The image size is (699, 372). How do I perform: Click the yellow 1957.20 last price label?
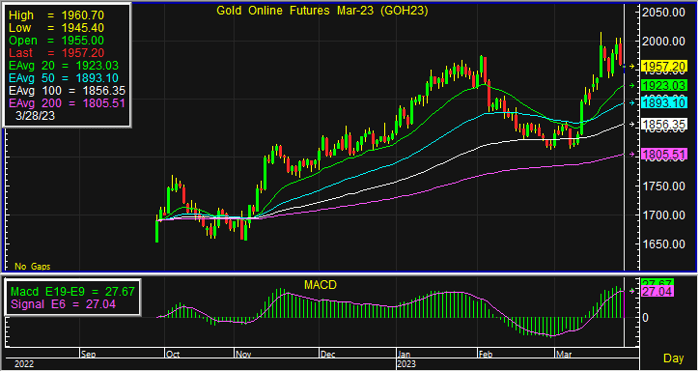pos(664,67)
